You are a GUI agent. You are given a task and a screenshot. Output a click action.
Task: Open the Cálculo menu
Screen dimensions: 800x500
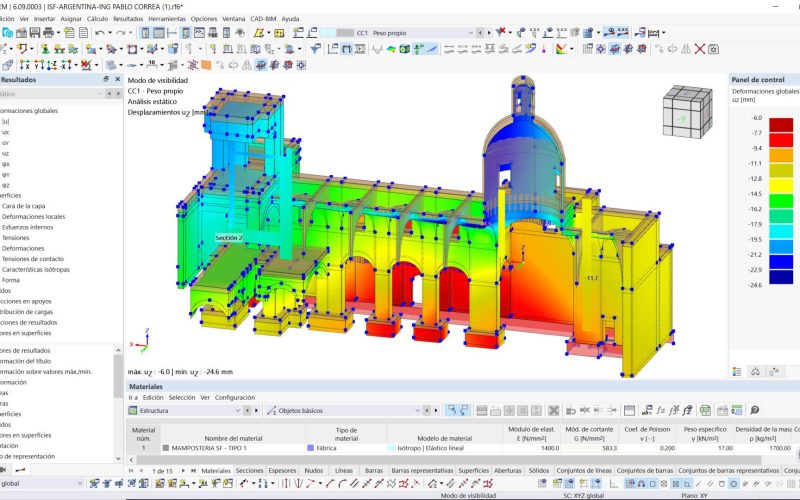tap(97, 19)
